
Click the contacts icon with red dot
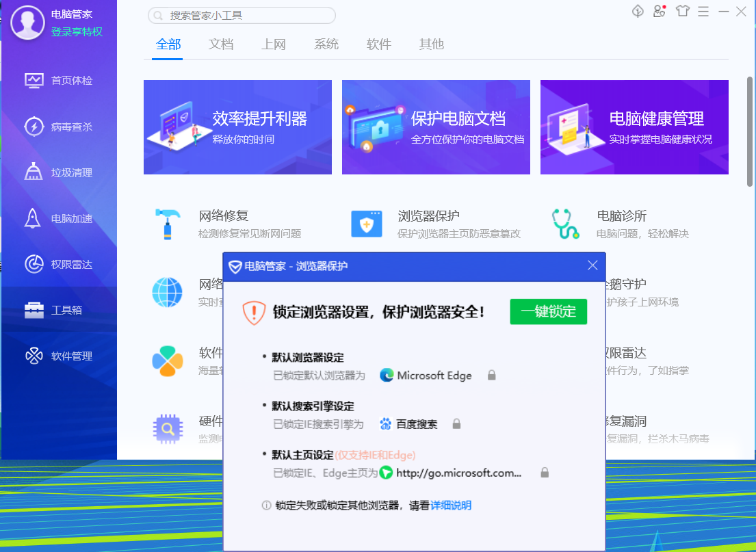coord(660,11)
